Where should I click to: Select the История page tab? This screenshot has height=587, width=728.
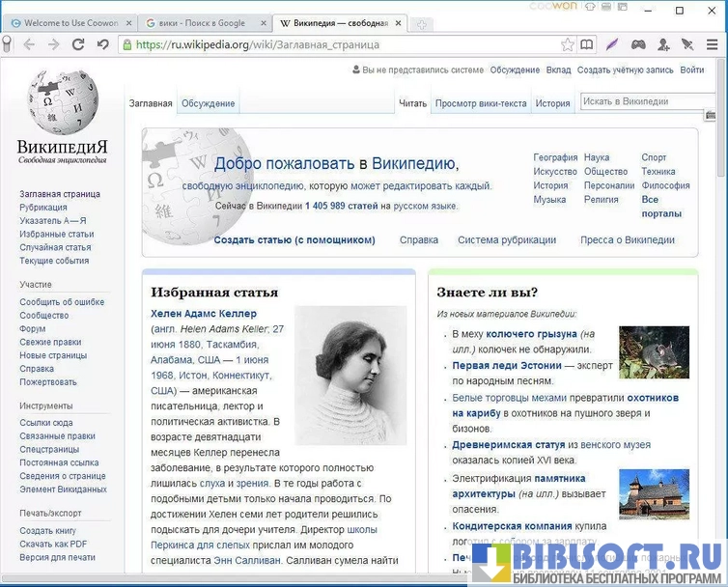click(x=552, y=103)
